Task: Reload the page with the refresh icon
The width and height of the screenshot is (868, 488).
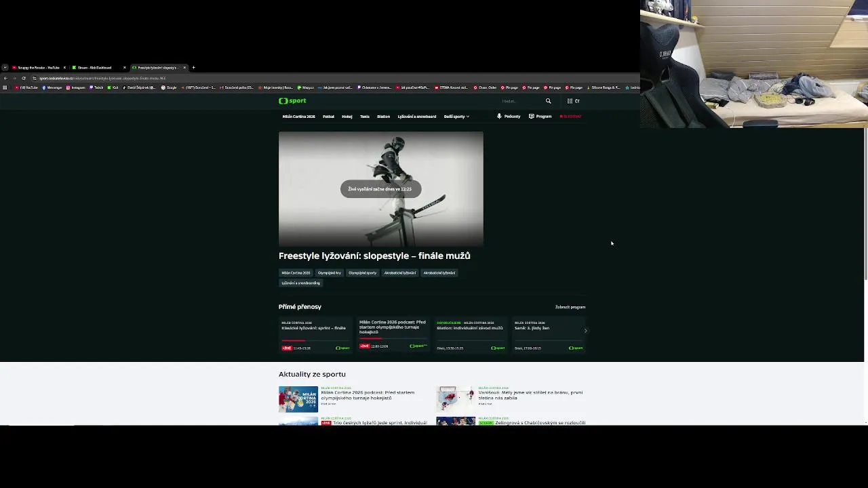Action: 24,78
